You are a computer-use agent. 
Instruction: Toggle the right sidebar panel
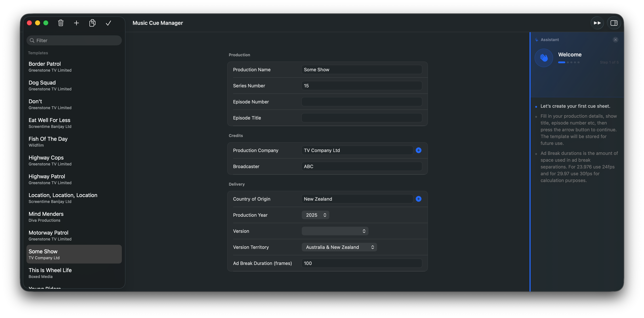click(x=614, y=23)
